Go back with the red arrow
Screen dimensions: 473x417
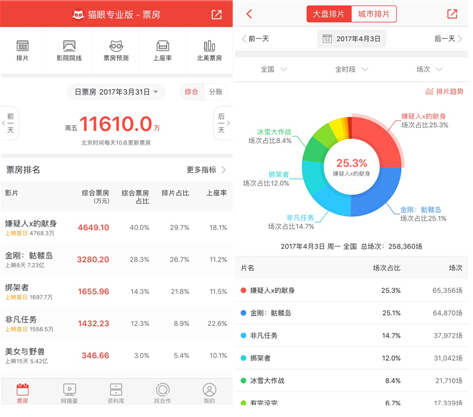249,14
